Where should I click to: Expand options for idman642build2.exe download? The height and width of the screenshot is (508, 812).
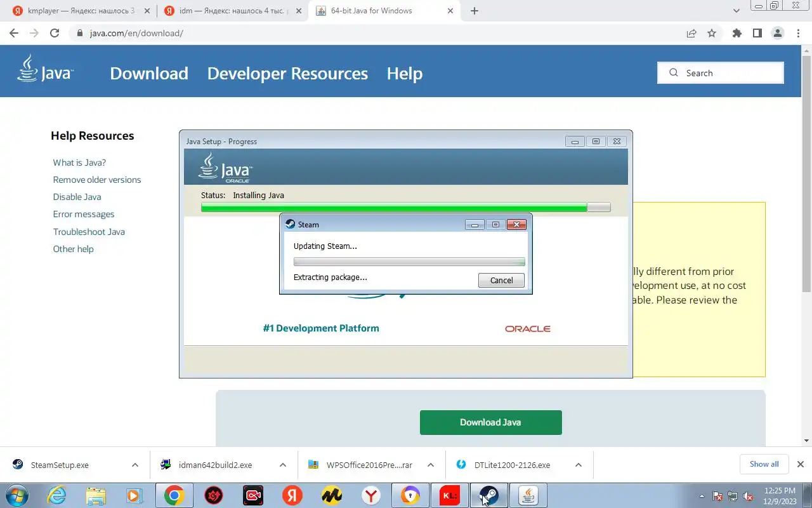(283, 465)
